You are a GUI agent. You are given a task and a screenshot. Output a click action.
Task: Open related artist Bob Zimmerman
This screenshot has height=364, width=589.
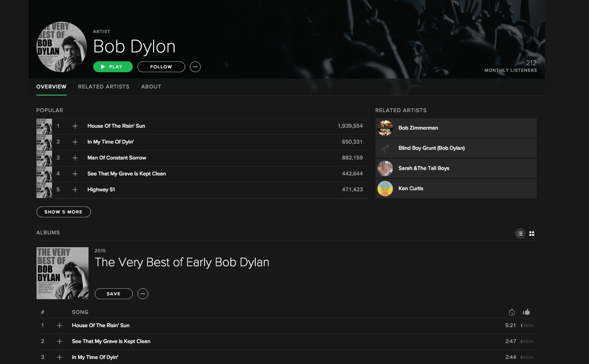(x=418, y=128)
